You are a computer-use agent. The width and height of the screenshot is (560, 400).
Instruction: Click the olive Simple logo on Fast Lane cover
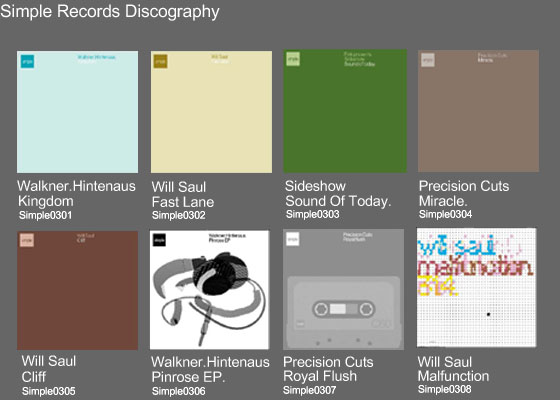click(x=161, y=61)
